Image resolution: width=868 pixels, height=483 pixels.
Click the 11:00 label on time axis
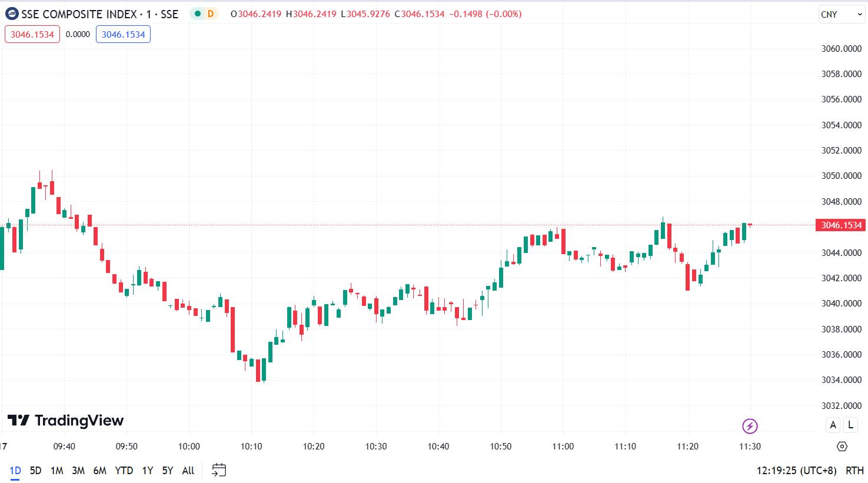[x=563, y=447]
